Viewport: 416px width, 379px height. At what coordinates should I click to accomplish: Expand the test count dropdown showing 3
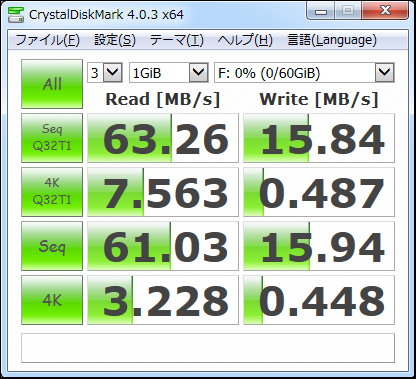pyautogui.click(x=105, y=72)
